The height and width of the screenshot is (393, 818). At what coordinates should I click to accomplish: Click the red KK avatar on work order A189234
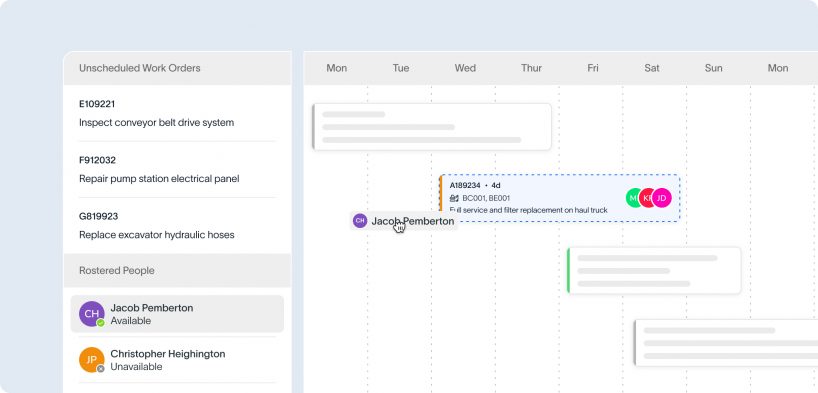tap(647, 198)
